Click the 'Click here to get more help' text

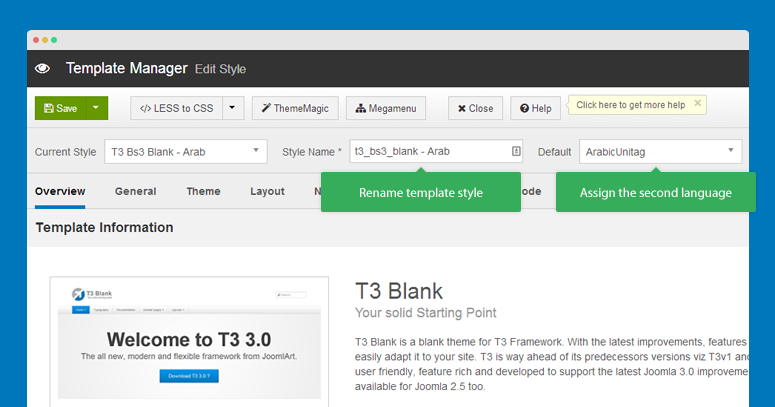631,105
